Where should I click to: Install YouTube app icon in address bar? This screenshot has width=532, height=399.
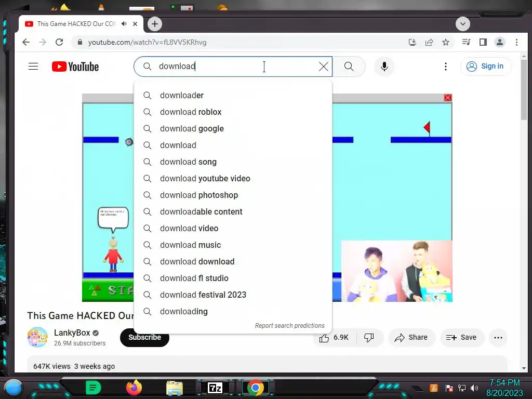pyautogui.click(x=412, y=43)
